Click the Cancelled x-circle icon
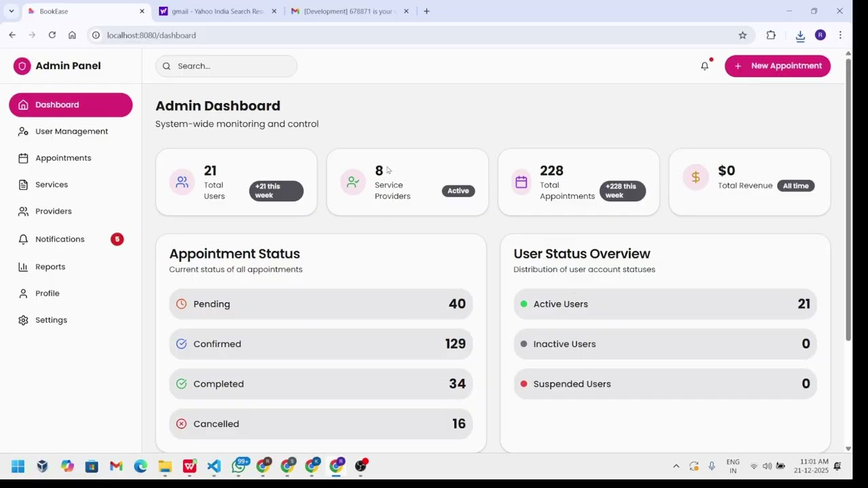 pos(181,424)
